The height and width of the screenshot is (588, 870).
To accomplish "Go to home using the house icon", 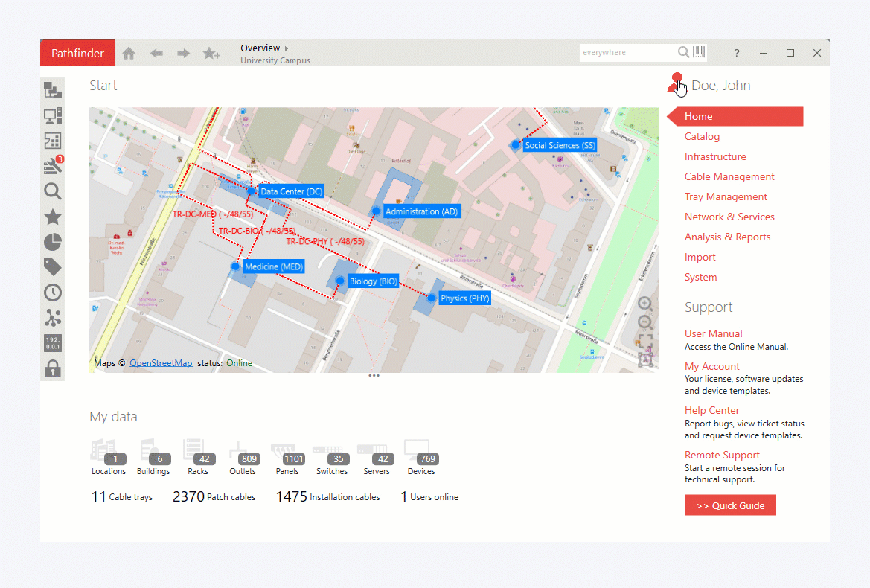I will (129, 54).
